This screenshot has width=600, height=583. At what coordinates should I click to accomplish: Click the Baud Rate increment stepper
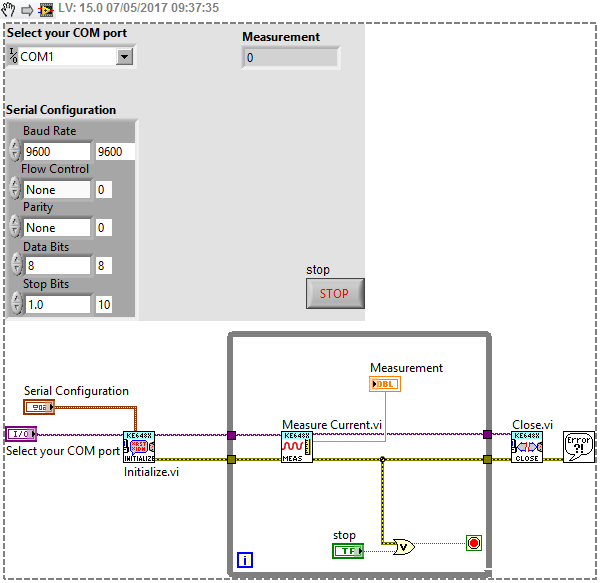(15, 145)
